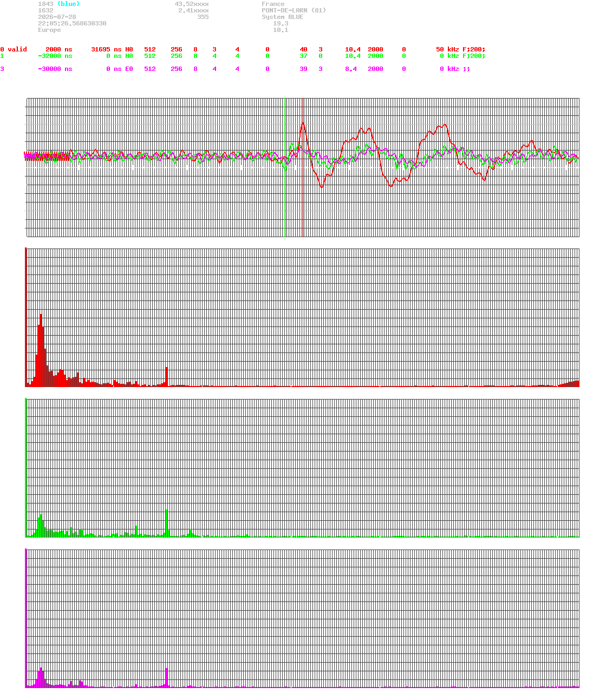Image resolution: width=593 pixels, height=700 pixels.
Task: Click the magenta '-30000 ns' value
Action: point(55,69)
